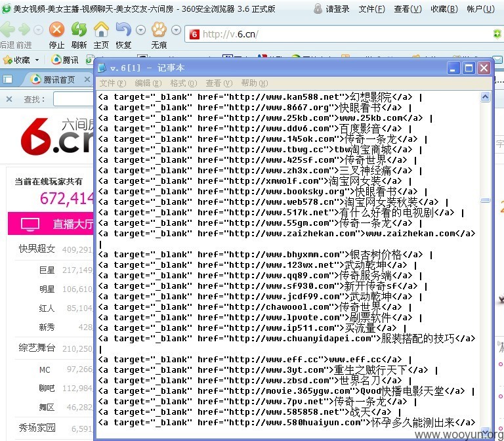Click the Restore (恢复) undo arrow icon
The height and width of the screenshot is (441, 504).
click(123, 30)
